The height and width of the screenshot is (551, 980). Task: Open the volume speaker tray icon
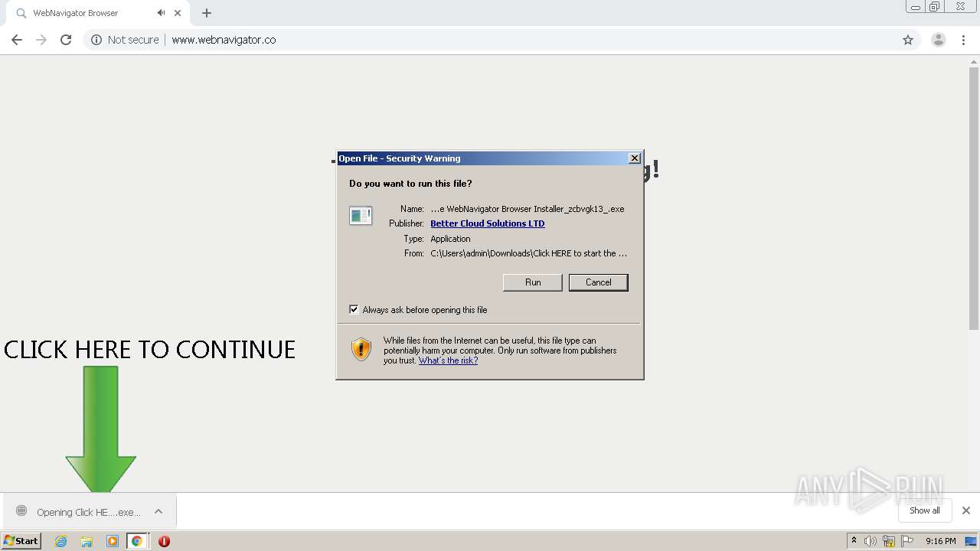tap(871, 541)
